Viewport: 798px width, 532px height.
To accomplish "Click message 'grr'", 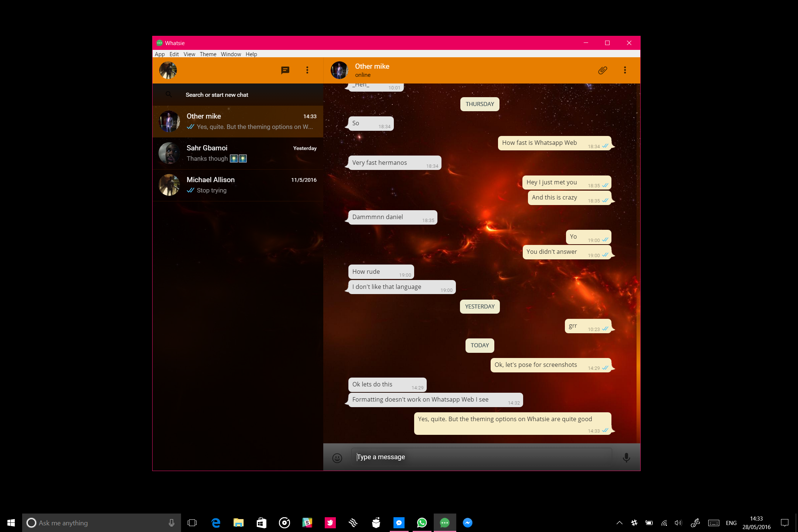I will pos(588,326).
